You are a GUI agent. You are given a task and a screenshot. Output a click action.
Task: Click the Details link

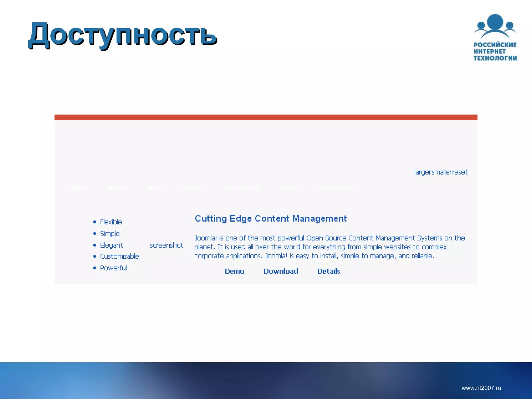tap(329, 271)
